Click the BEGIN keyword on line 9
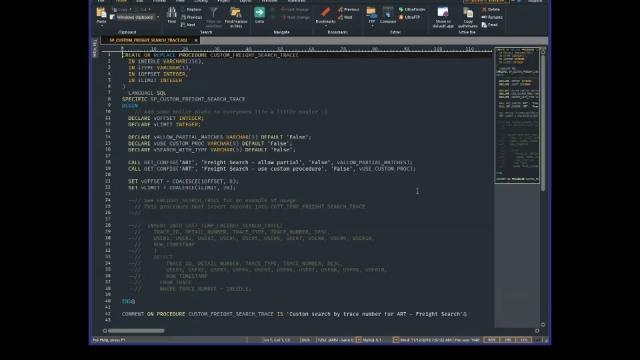Screen dimensions: 640x360 coord(130,106)
